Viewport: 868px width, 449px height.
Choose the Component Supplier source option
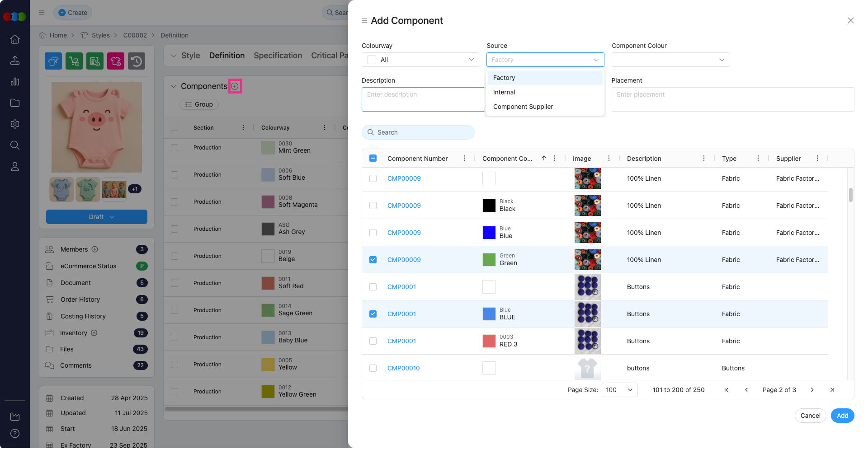[x=523, y=107]
